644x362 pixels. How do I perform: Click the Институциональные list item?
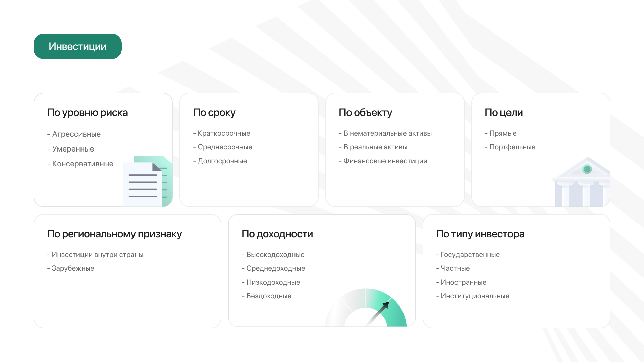[x=473, y=296]
